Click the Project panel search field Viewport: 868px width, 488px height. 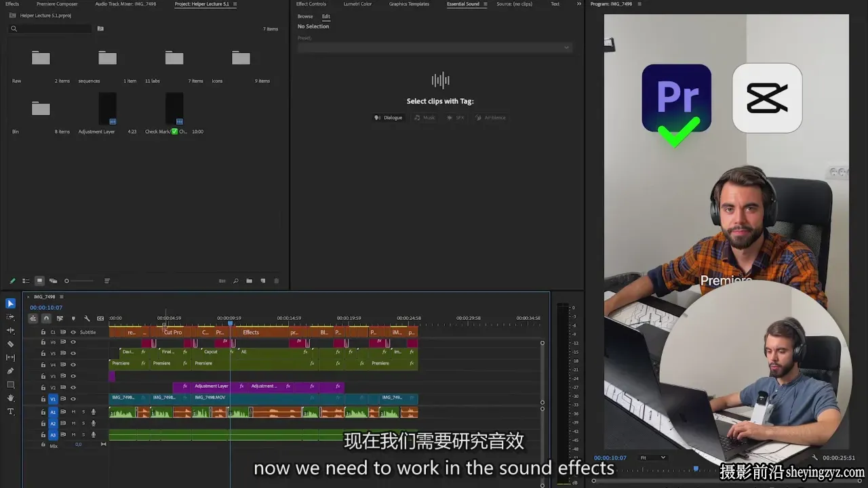[x=51, y=28]
